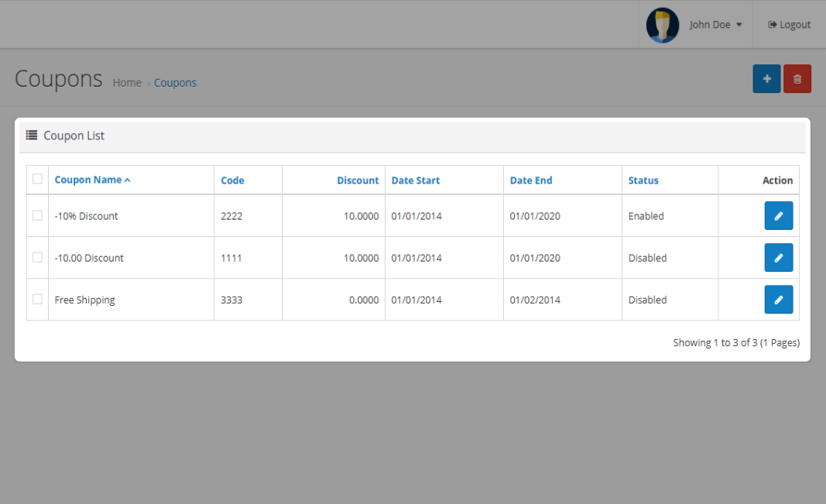826x504 pixels.
Task: Sort the list by Code
Action: (232, 180)
